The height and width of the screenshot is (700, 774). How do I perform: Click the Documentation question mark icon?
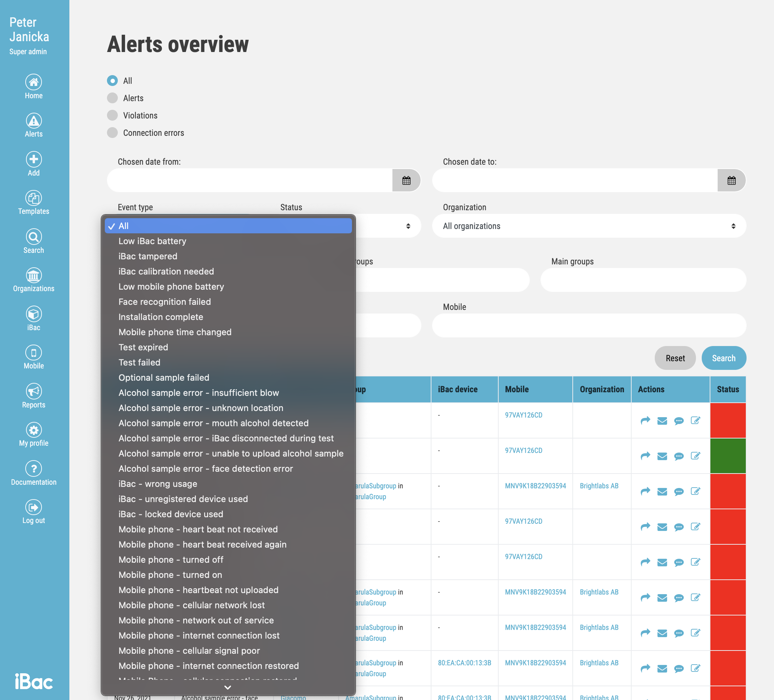(33, 468)
